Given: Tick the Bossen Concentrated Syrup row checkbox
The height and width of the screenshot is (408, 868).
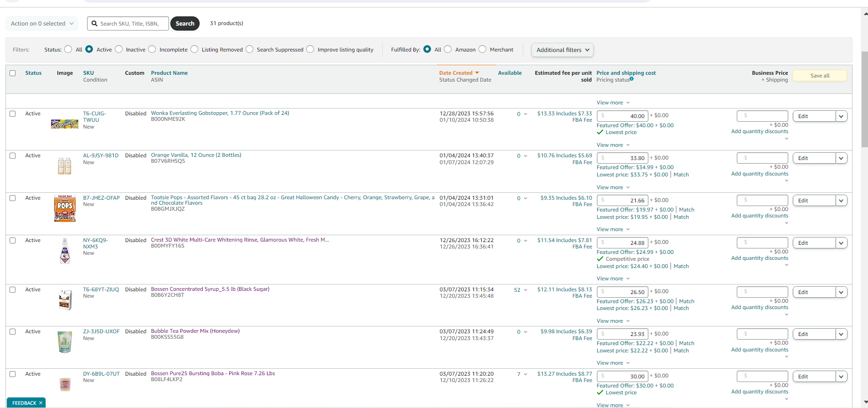Looking at the screenshot, I should pos(13,290).
